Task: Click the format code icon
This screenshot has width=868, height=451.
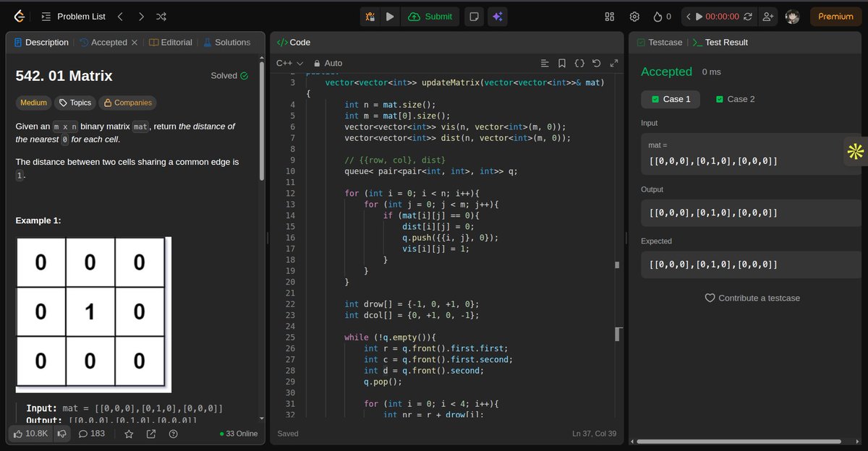Action: [x=545, y=63]
